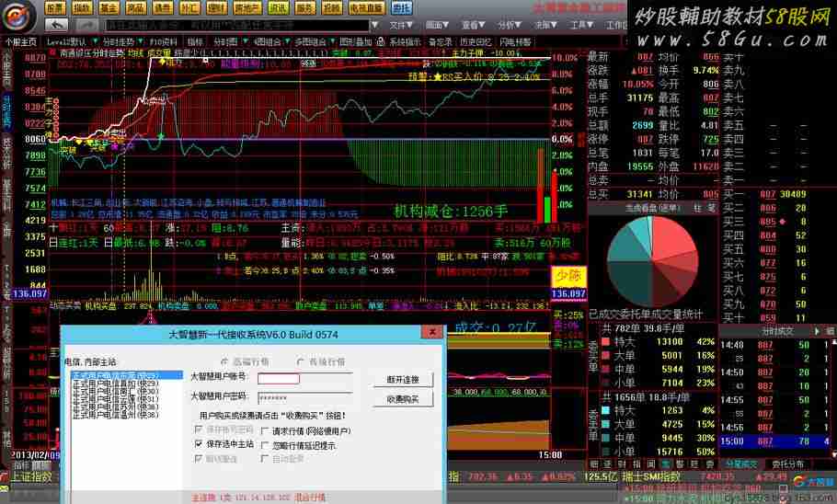837x504 pixels.
Task: Open the 闪电预警 tab
Action: 516,41
